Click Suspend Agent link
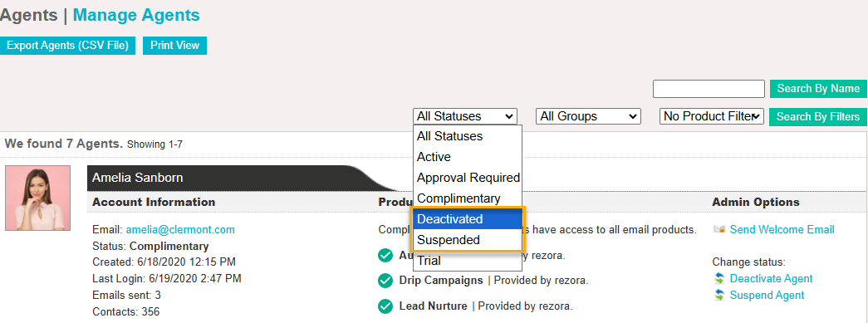Viewport: 868px width, 323px height. 767,296
